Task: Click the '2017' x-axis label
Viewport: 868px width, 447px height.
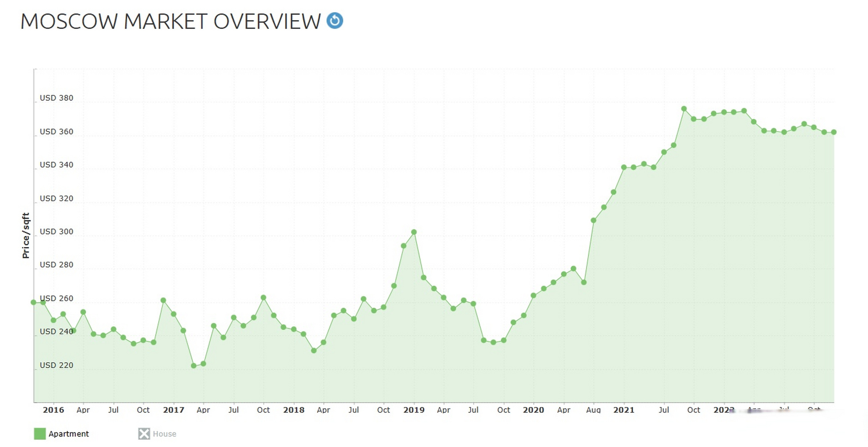Action: (174, 410)
